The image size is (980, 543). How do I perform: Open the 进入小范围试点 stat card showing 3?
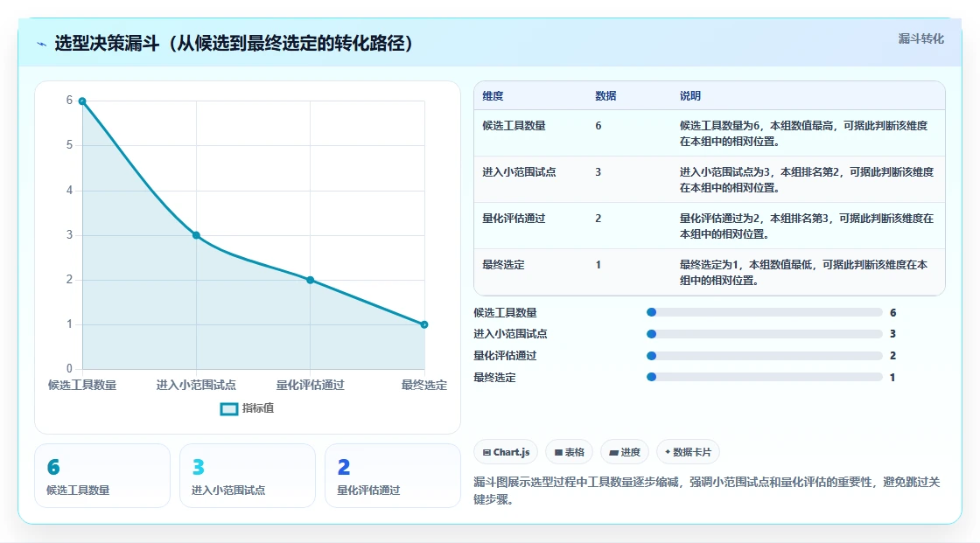[x=248, y=476]
